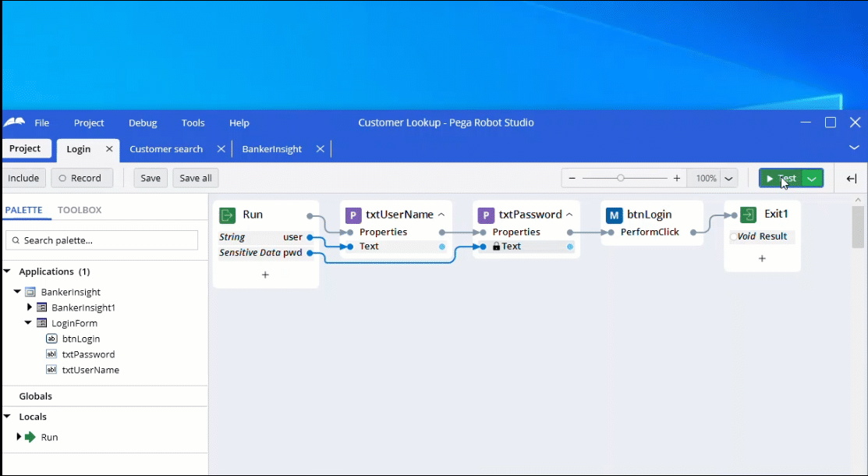Click the purple P icon on txtPassword

(x=486, y=215)
